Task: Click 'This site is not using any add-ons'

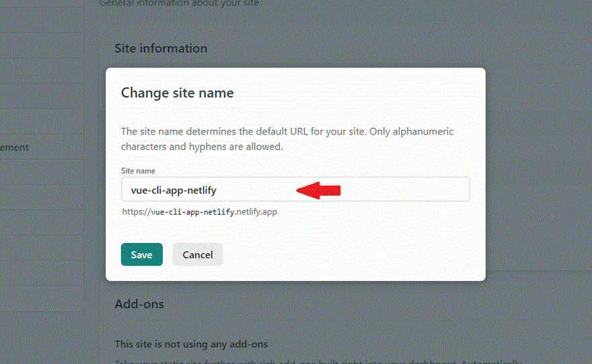Action: click(191, 344)
